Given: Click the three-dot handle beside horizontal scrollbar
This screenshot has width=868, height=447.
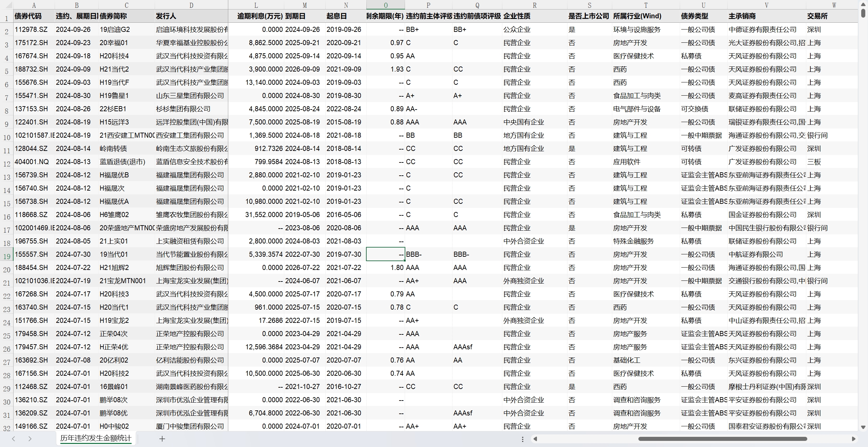Looking at the screenshot, I should coord(523,439).
